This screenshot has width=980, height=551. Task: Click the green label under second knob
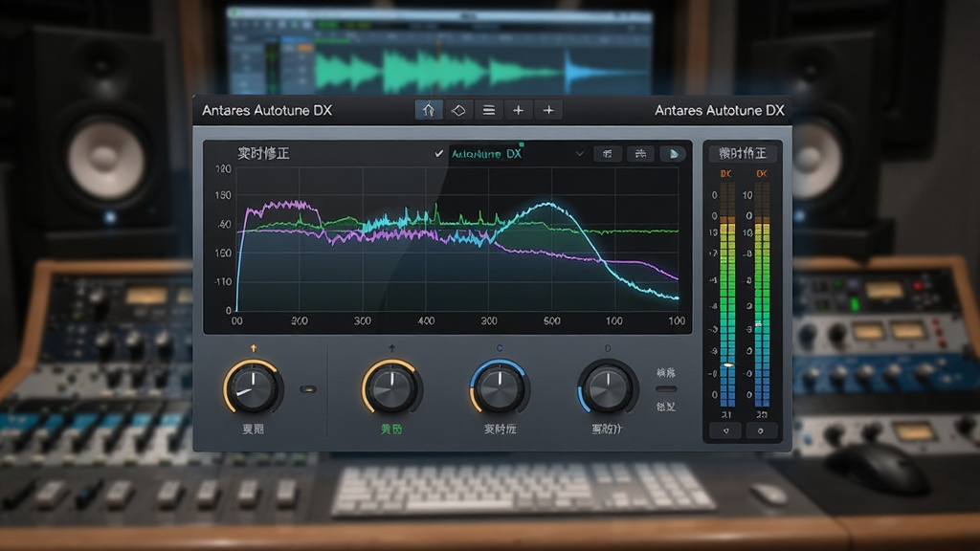[x=391, y=430]
